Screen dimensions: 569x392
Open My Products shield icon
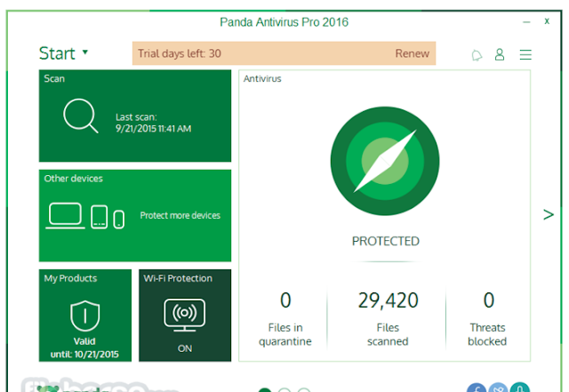(x=85, y=316)
